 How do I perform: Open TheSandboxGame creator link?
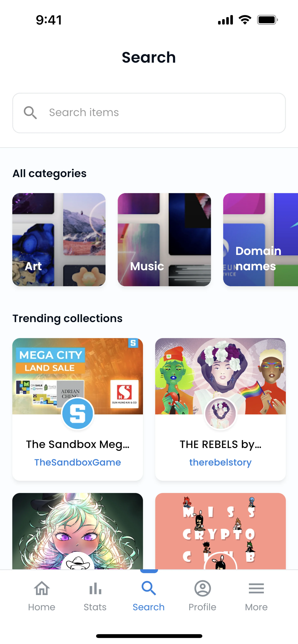coord(78,463)
